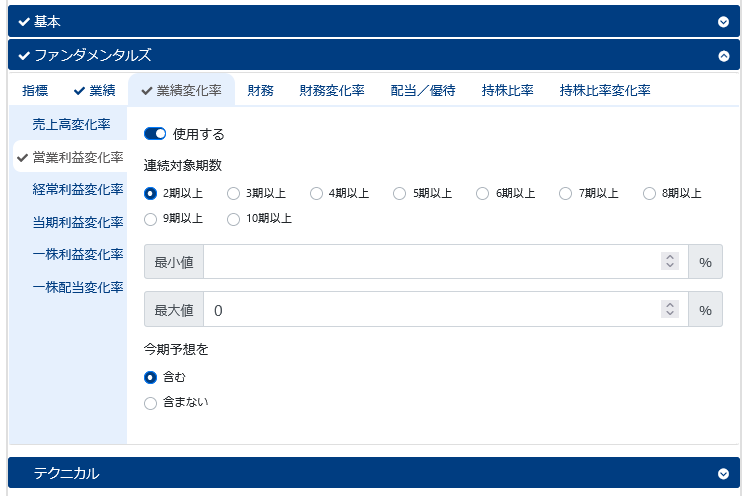Click the checkmark icon beside 基本
The image size is (748, 496).
coord(24,22)
